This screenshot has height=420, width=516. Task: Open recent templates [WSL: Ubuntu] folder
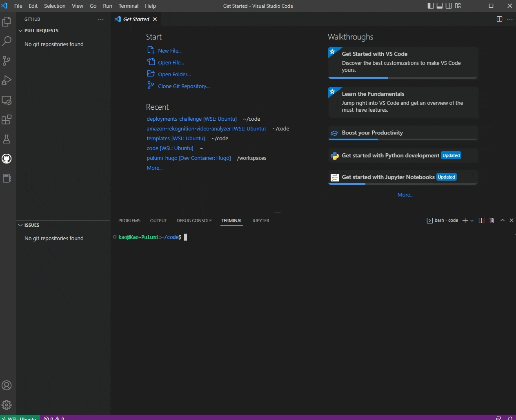click(176, 138)
